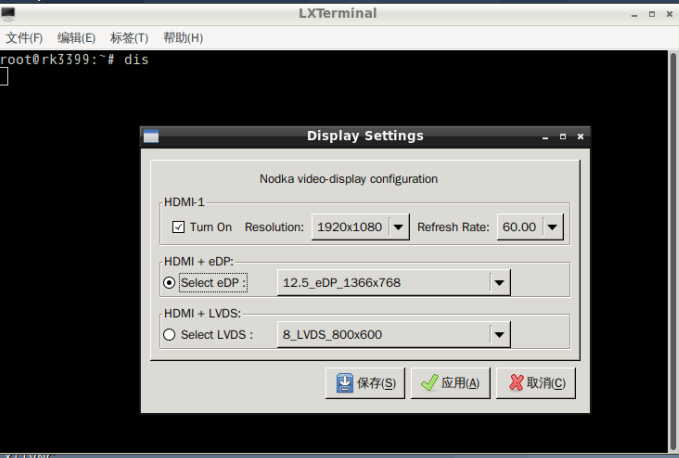
Task: Open the Display Settings window menu icon
Action: click(x=151, y=136)
